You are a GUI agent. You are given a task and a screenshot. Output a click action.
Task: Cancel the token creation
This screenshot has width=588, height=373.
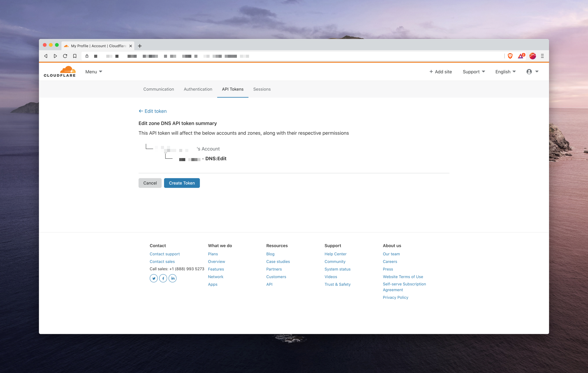click(150, 183)
